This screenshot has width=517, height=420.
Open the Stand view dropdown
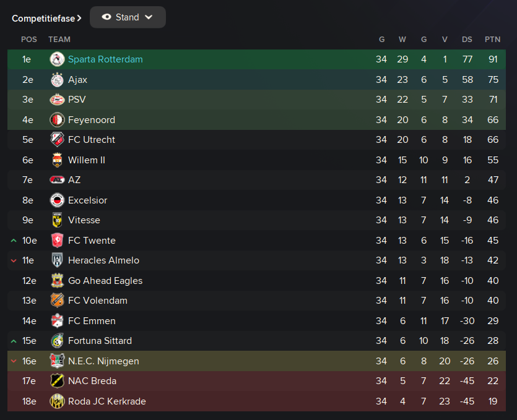coord(128,17)
